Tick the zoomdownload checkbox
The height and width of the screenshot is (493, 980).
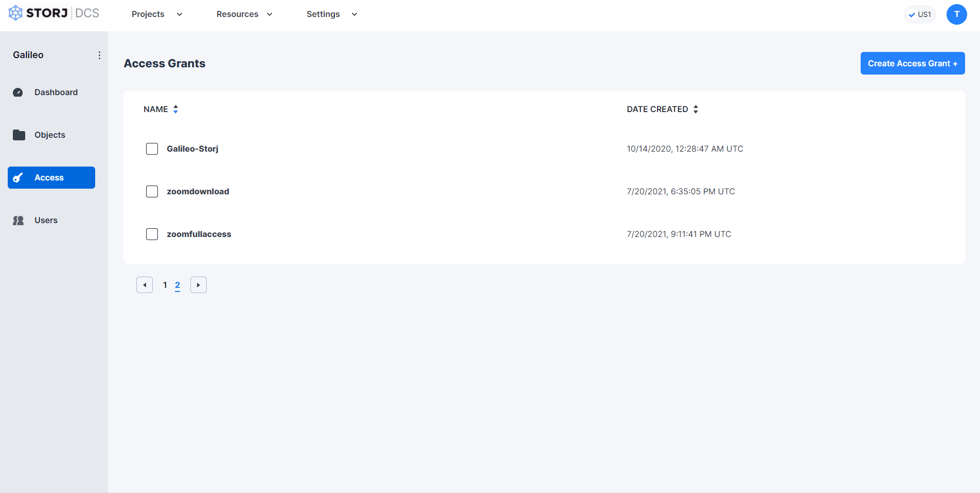pyautogui.click(x=152, y=192)
